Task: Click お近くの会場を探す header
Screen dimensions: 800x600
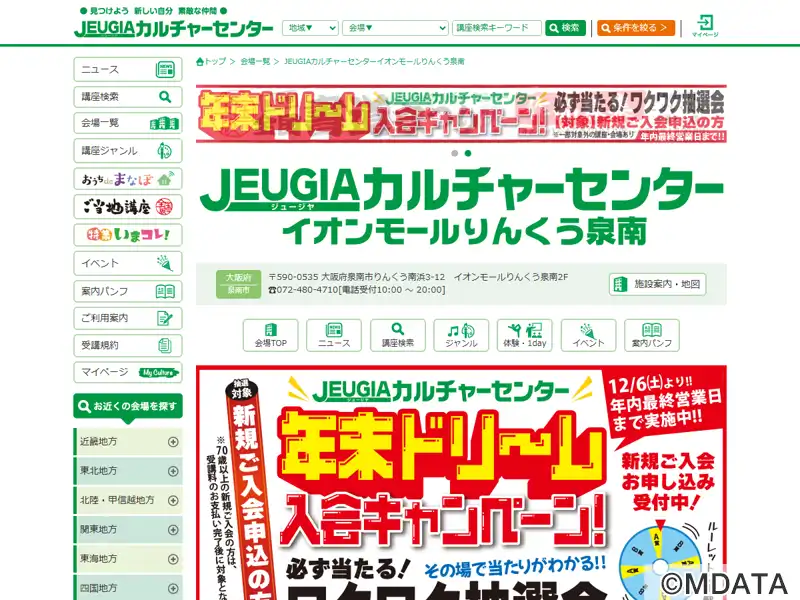Action: pos(128,407)
